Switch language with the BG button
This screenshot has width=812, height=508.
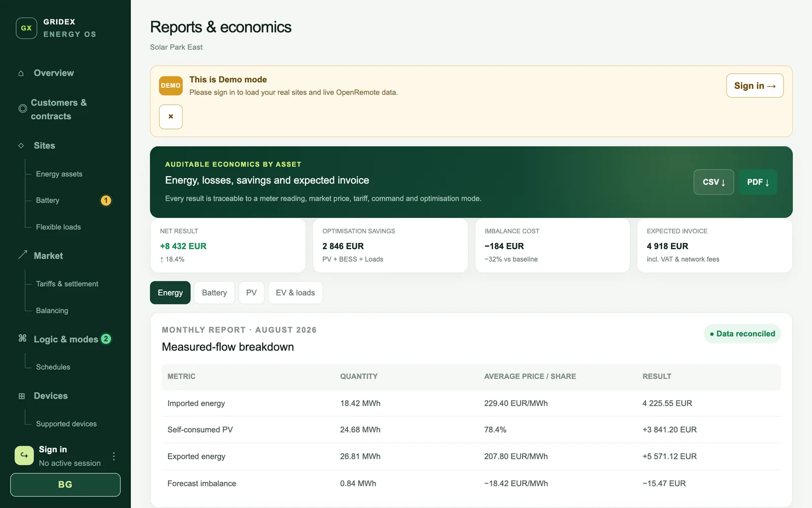click(x=65, y=485)
